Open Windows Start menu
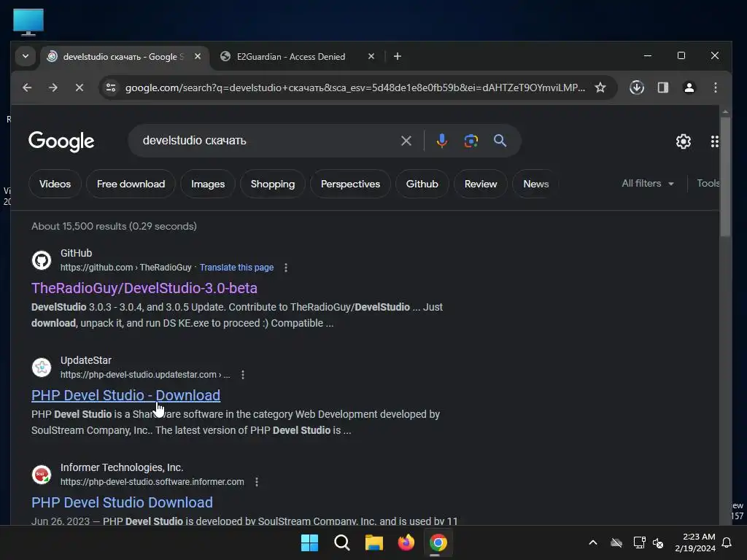The height and width of the screenshot is (560, 747). click(x=309, y=542)
